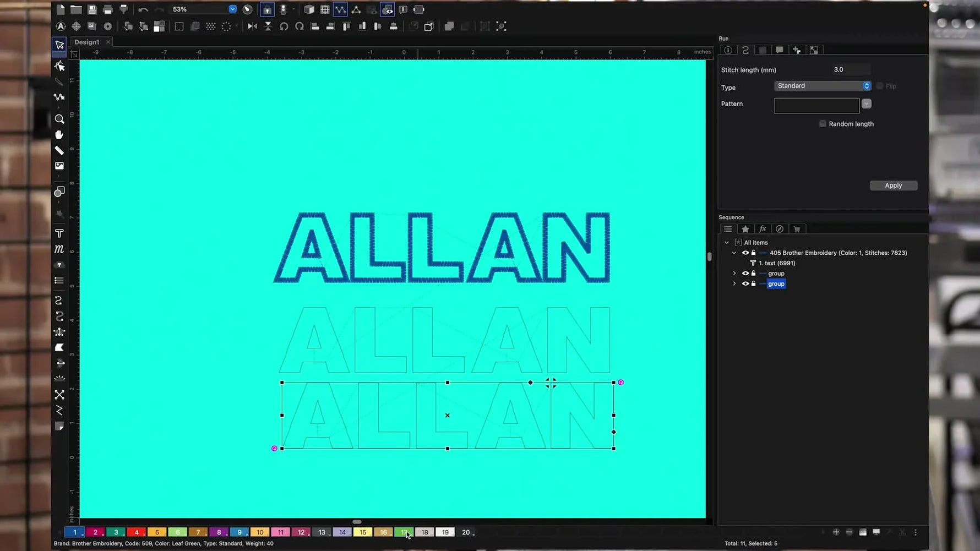Viewport: 980px width, 551px height.
Task: Open the shopping cart tab in Sequence
Action: 797,229
